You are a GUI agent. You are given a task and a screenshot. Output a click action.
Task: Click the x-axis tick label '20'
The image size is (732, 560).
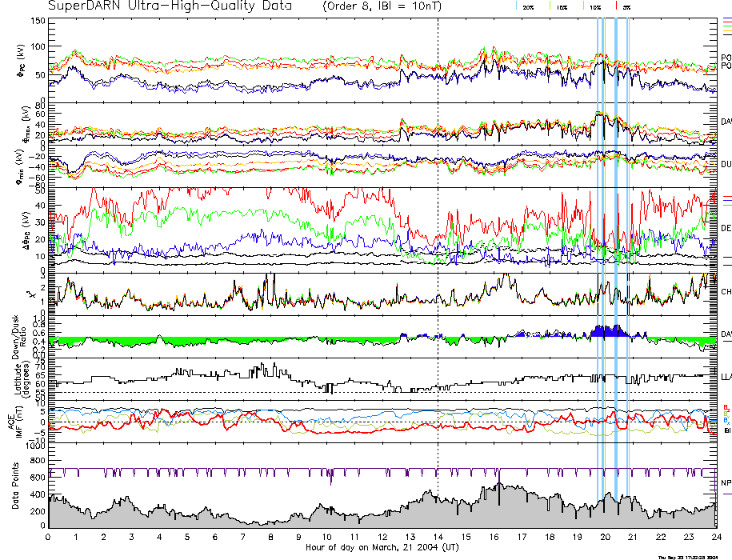(605, 537)
